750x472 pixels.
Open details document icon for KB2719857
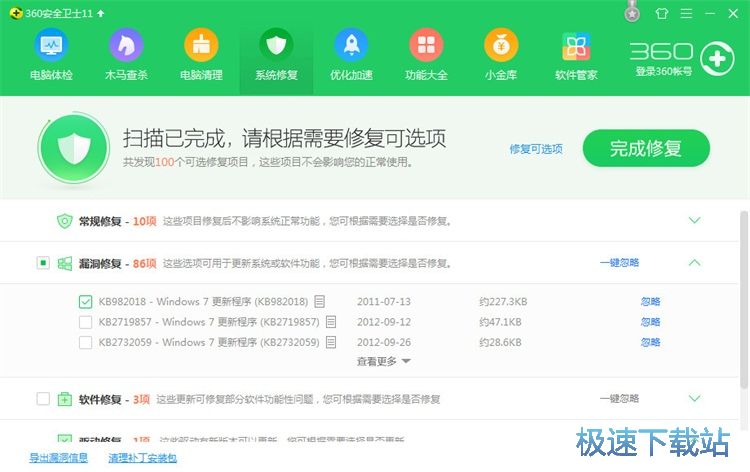(x=331, y=322)
